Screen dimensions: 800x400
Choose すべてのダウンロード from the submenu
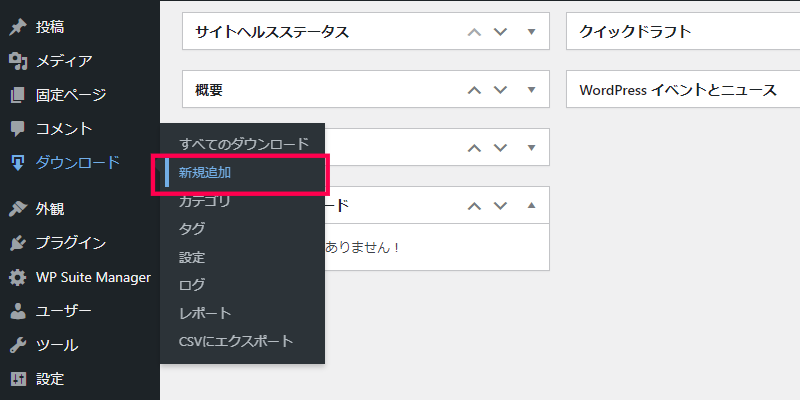(244, 144)
